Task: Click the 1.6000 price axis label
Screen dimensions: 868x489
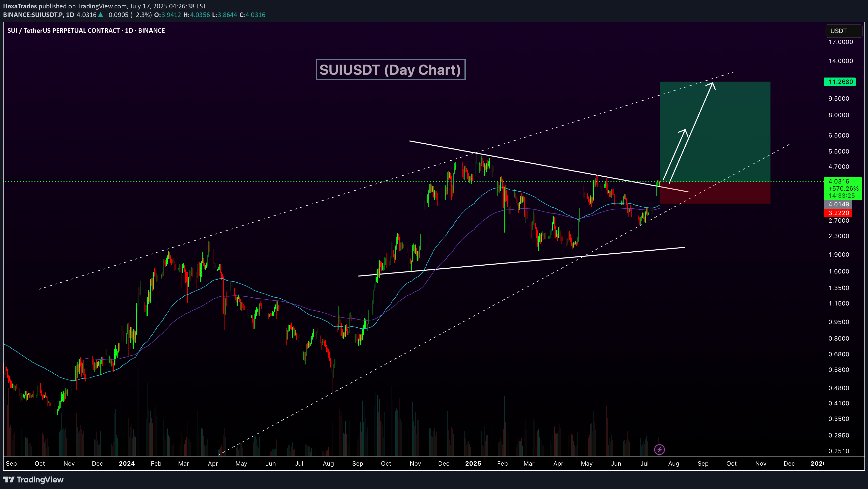Action: pos(839,271)
